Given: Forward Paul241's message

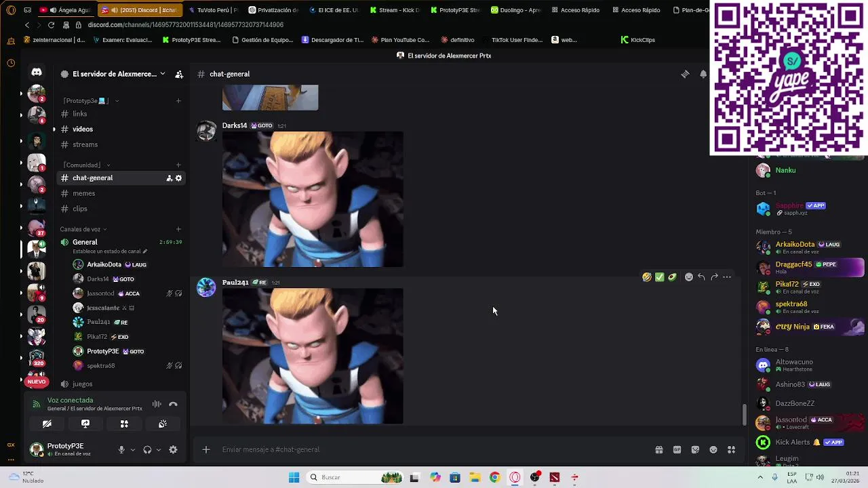Looking at the screenshot, I should (714, 277).
